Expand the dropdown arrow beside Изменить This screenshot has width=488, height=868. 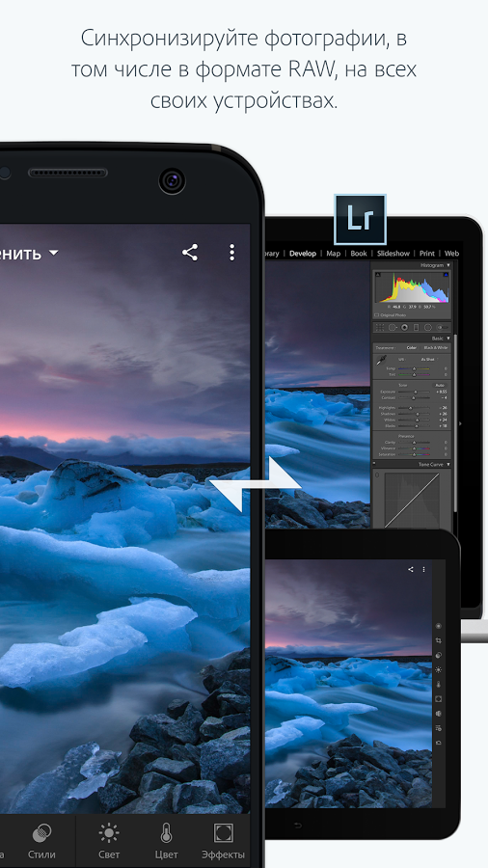click(x=53, y=253)
